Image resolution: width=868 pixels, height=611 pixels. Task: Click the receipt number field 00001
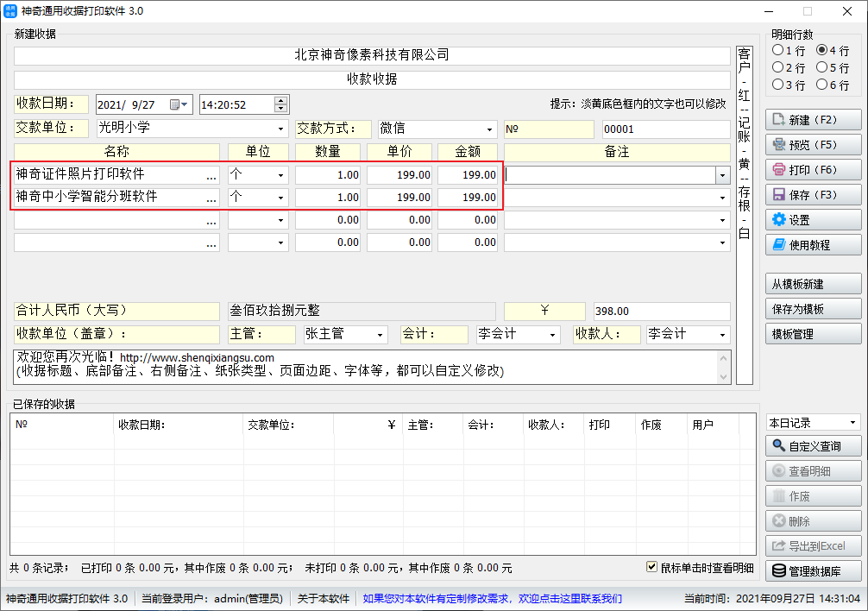coord(666,129)
